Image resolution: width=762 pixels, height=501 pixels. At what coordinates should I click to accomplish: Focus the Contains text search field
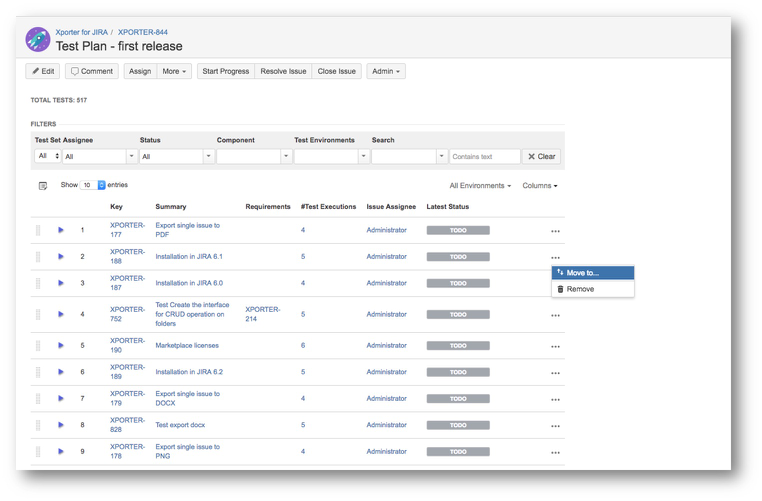click(x=485, y=156)
